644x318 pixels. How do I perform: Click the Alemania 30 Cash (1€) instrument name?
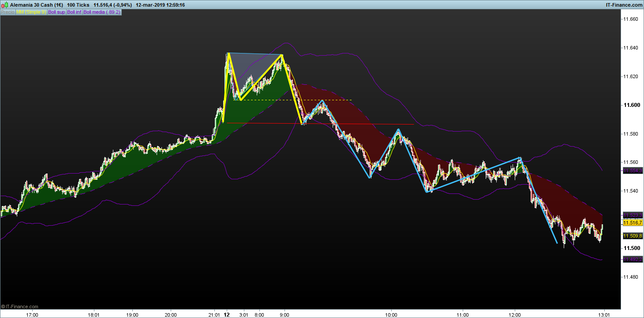point(36,5)
